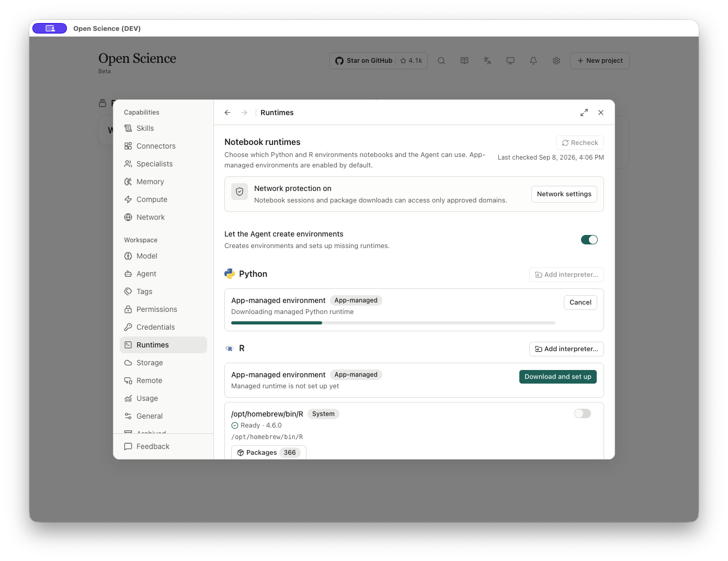This screenshot has height=561, width=728.
Task: Click the R App-managed badge
Action: pyautogui.click(x=356, y=375)
